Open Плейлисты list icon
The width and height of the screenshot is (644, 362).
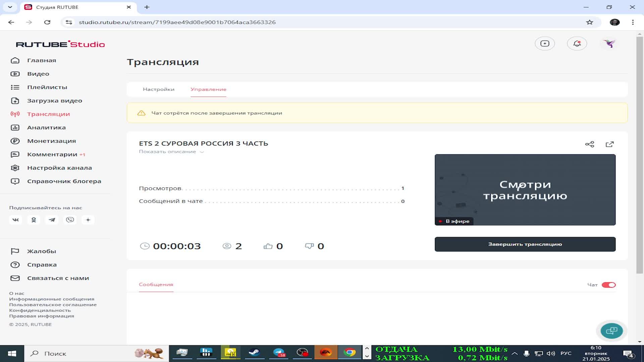[x=15, y=87]
